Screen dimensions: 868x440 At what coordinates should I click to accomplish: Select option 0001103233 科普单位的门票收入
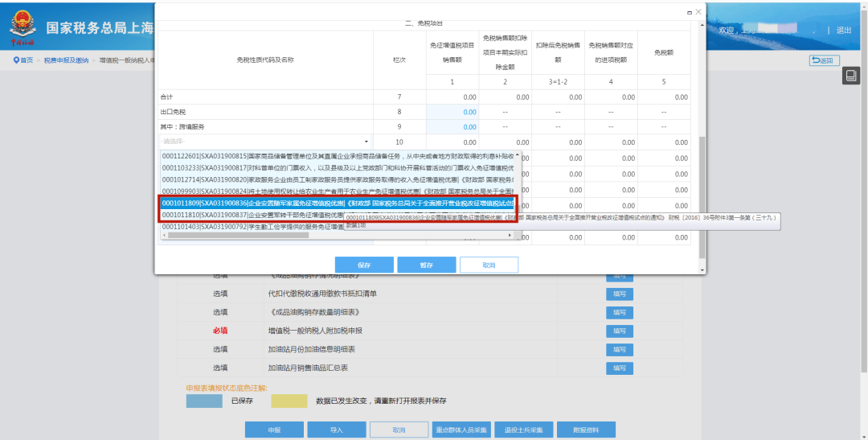coord(338,167)
